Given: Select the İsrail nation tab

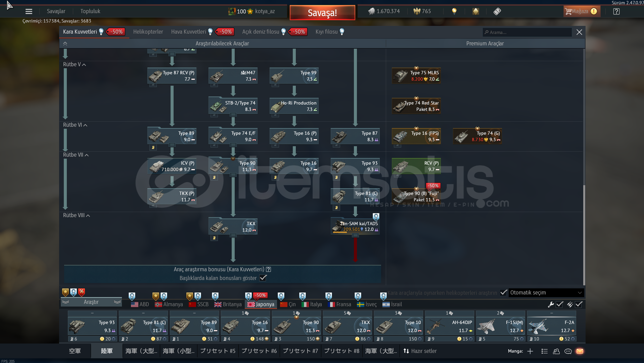Looking at the screenshot, I should (x=392, y=305).
